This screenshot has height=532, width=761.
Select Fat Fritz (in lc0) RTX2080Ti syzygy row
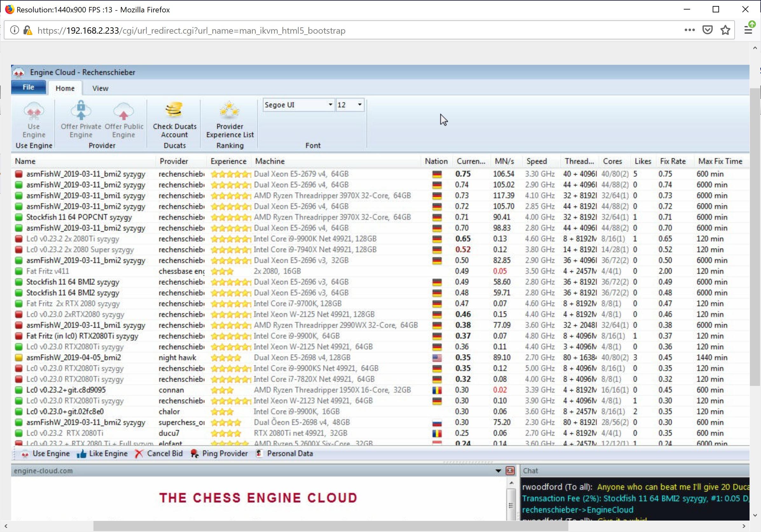click(x=380, y=336)
